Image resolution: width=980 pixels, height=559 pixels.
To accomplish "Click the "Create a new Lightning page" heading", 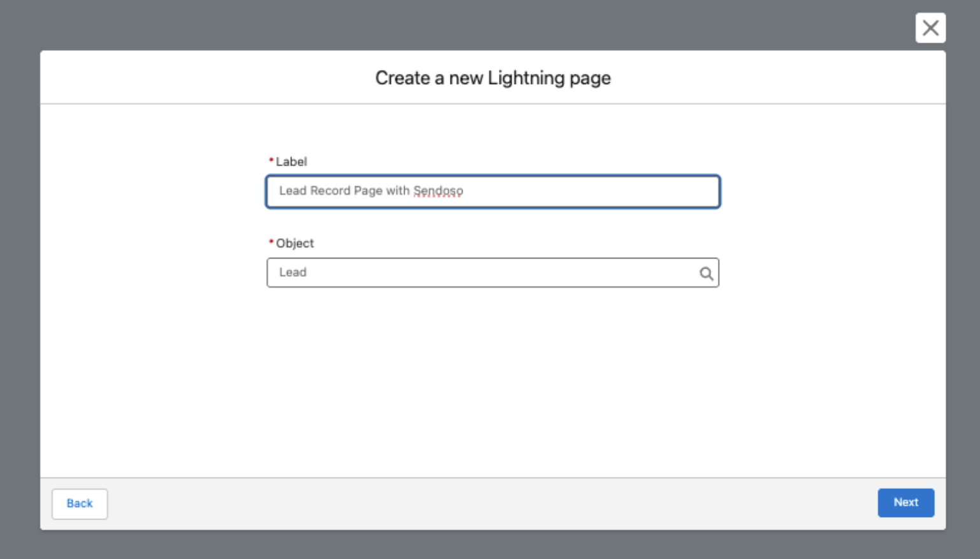I will point(493,78).
